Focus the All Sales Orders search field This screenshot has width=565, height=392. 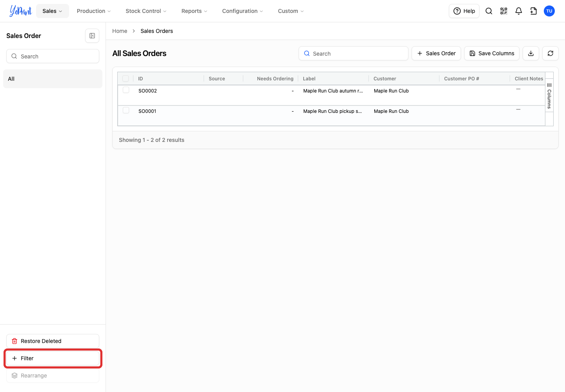click(354, 53)
